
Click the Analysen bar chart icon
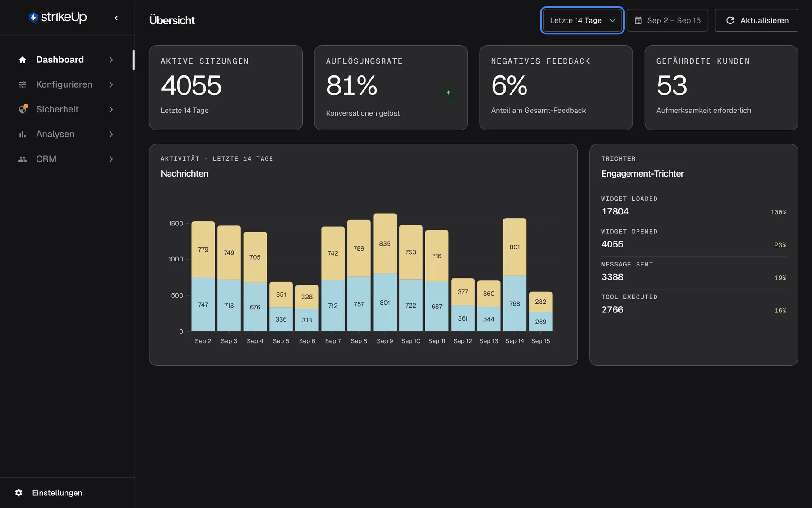[x=23, y=134]
